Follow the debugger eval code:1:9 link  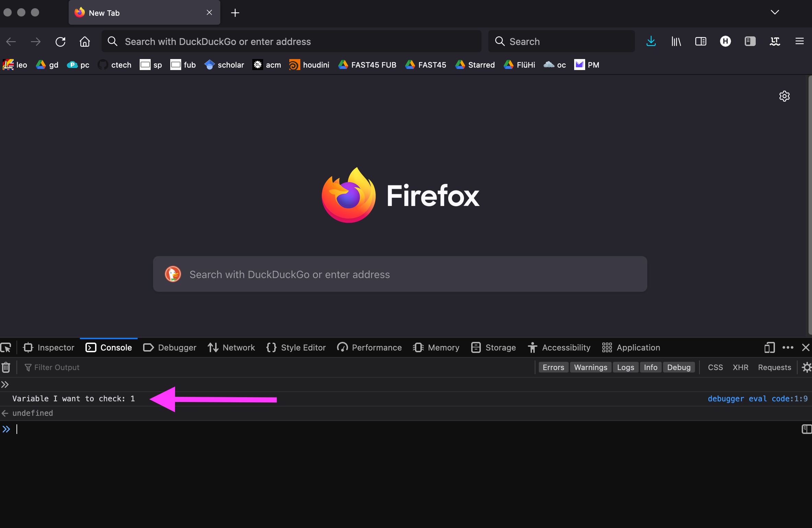[757, 398]
